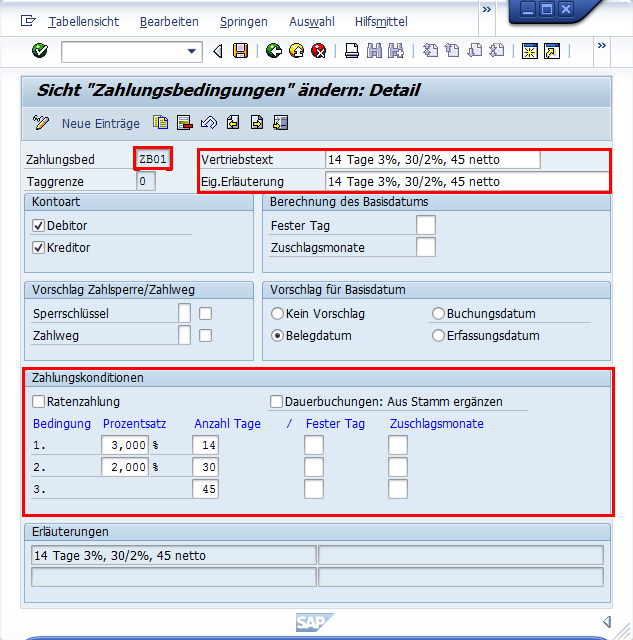Click the Neue Einträge button
This screenshot has height=640, width=633.
pos(101,123)
